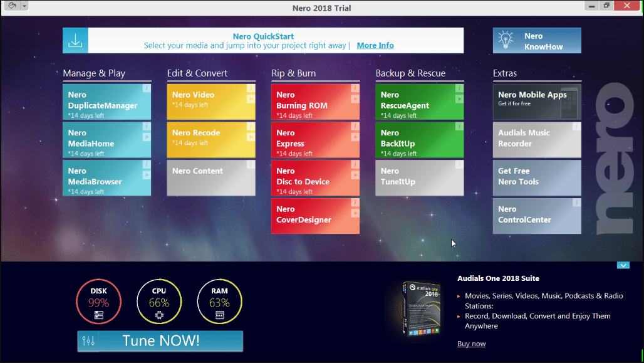Click the Backup & Rescue section heading
The image size is (644, 363).
point(410,73)
